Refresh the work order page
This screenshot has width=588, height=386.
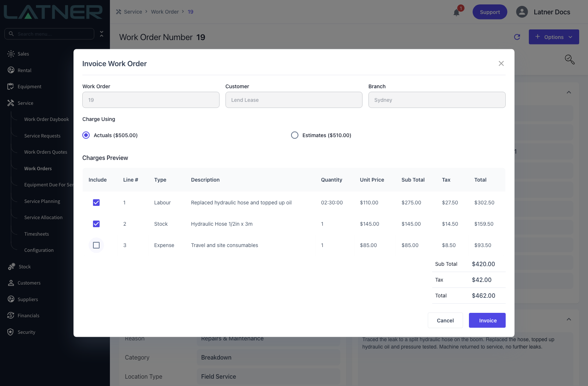(x=517, y=37)
